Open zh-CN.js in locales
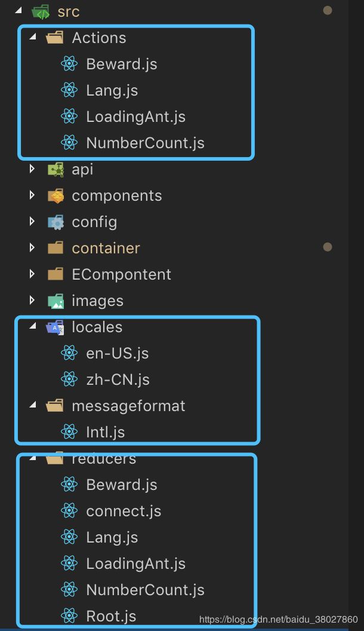The width and height of the screenshot is (364, 631). (118, 379)
